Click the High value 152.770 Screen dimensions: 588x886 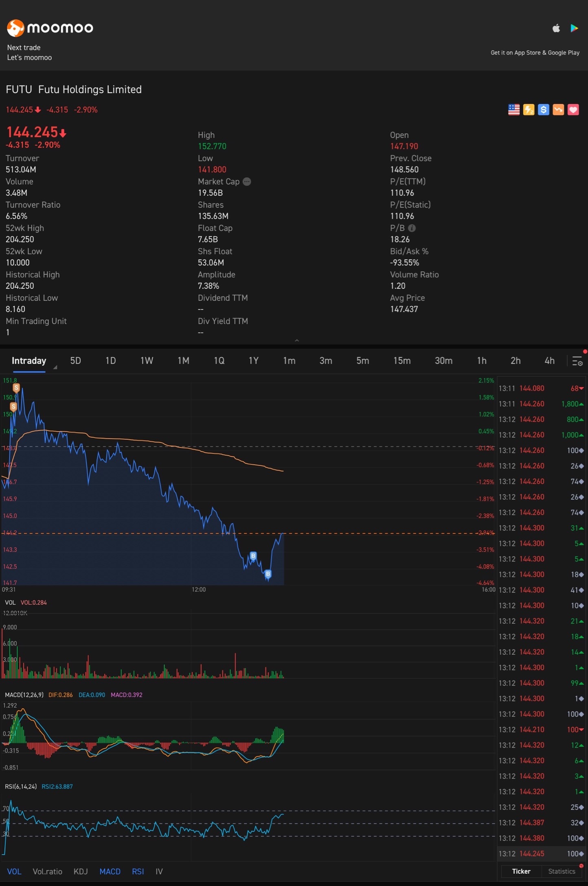click(x=212, y=146)
